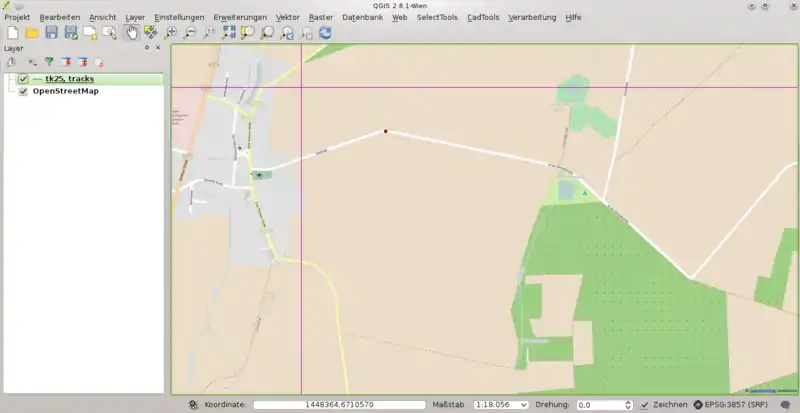Screen dimensions: 800x413
Task: Click the Zoom Full extent icon
Action: pyautogui.click(x=229, y=33)
